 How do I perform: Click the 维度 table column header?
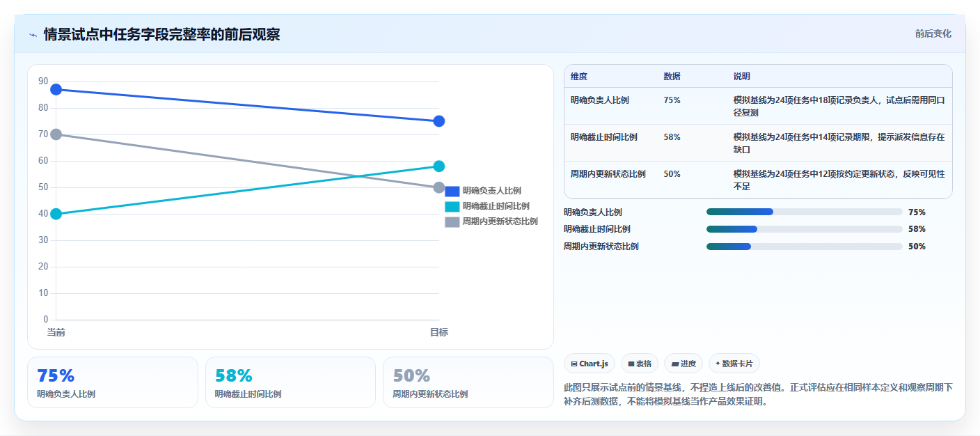tap(579, 77)
